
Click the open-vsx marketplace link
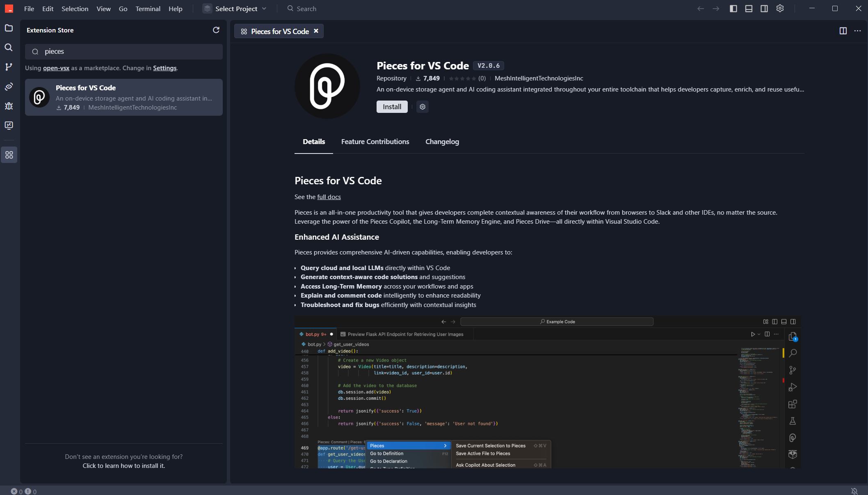pos(56,68)
